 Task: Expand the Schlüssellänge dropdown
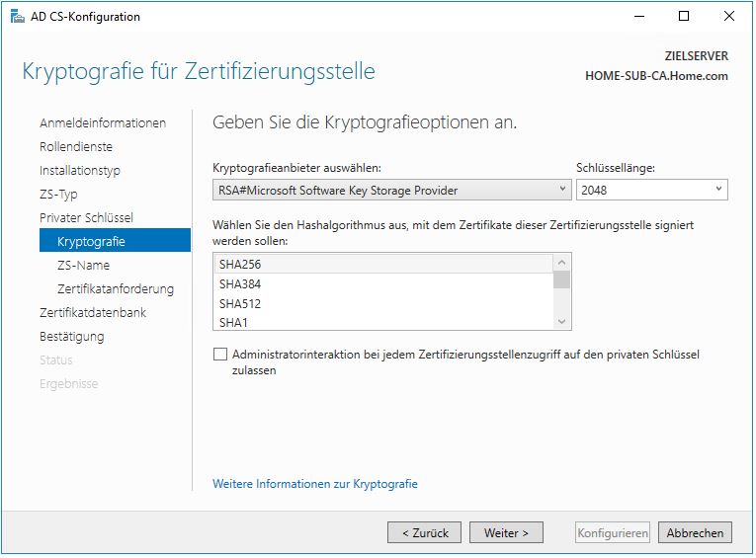tap(651, 190)
